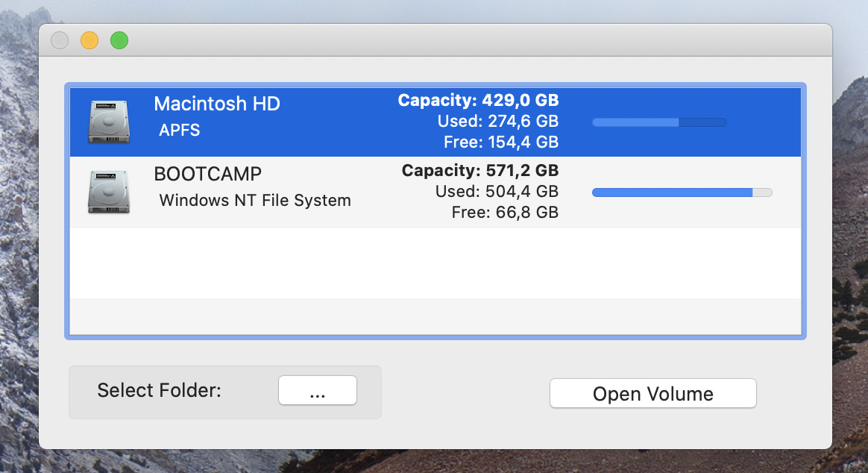This screenshot has width=868, height=473.
Task: Click the Macintosh HD usage bar
Action: tap(659, 122)
